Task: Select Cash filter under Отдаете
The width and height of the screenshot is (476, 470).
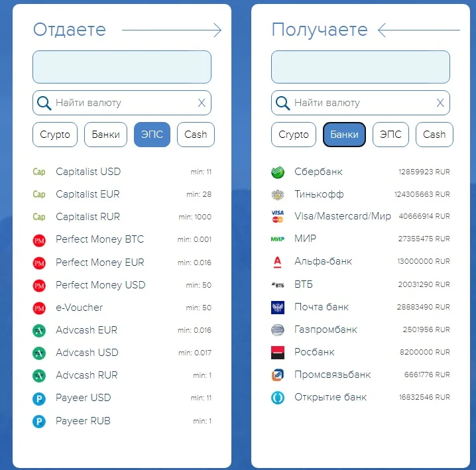Action: 196,135
